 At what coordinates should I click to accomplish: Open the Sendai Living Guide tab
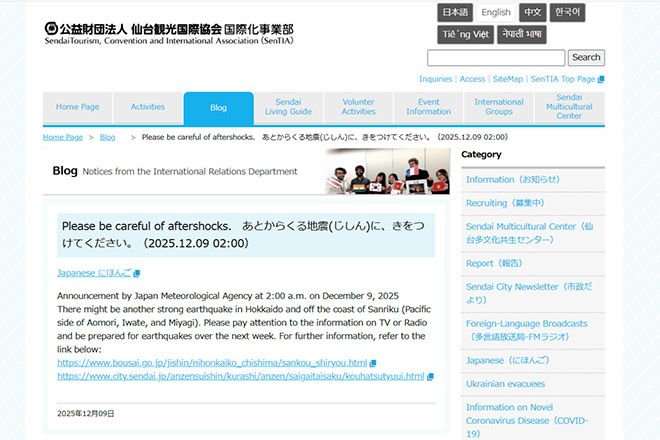pyautogui.click(x=288, y=108)
